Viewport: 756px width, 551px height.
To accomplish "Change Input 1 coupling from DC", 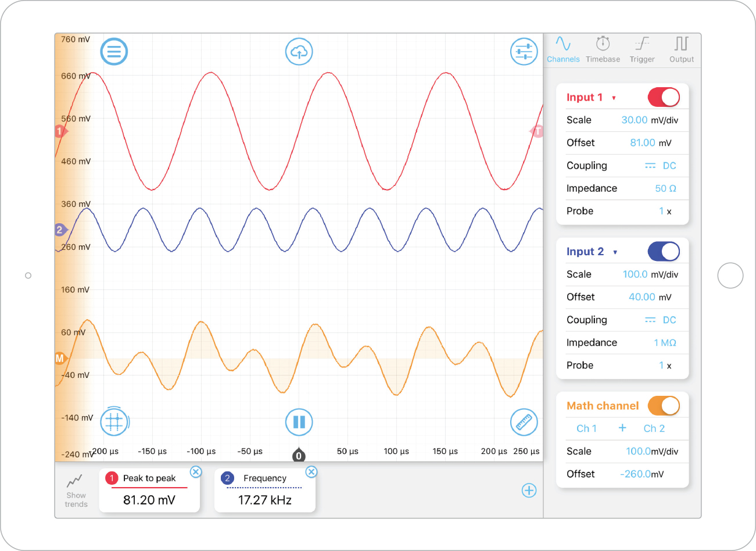I will (661, 166).
